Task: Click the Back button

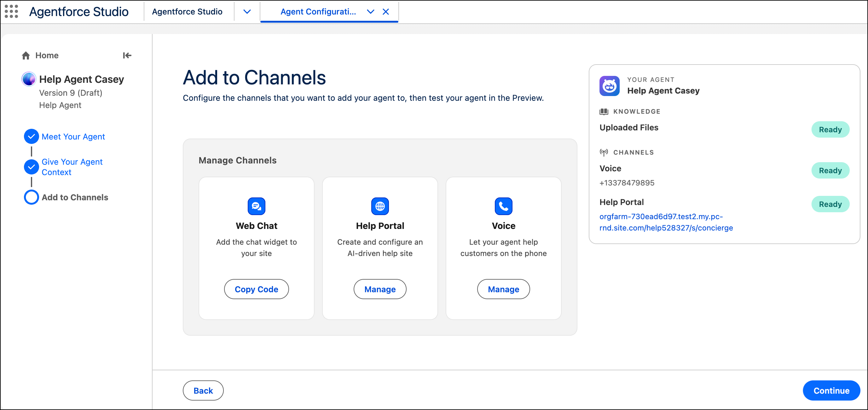Action: (x=203, y=390)
